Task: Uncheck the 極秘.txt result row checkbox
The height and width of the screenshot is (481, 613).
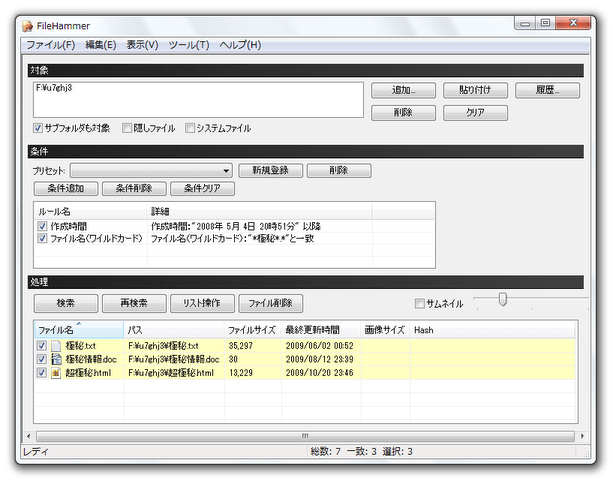Action: [41, 346]
